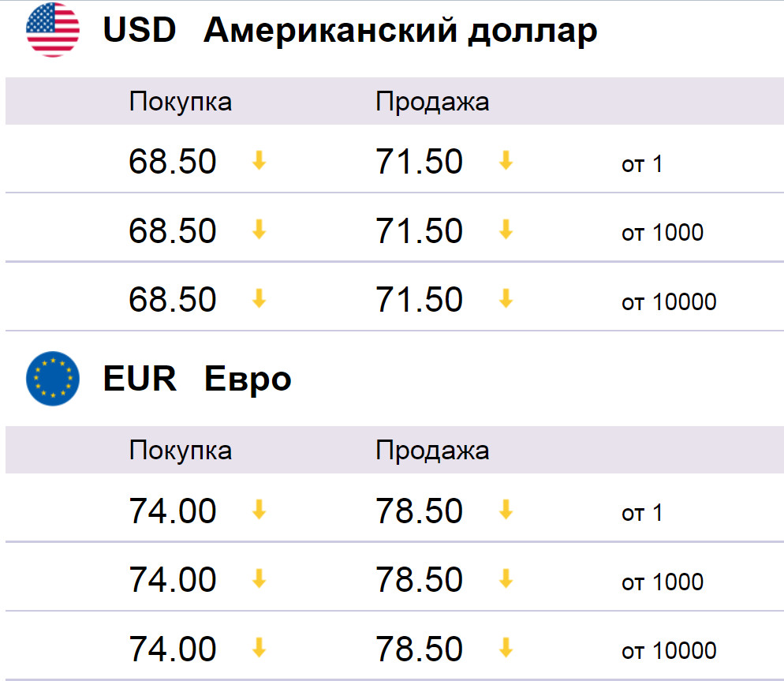Select the USD sell rate 71.50 from 1000

[419, 230]
